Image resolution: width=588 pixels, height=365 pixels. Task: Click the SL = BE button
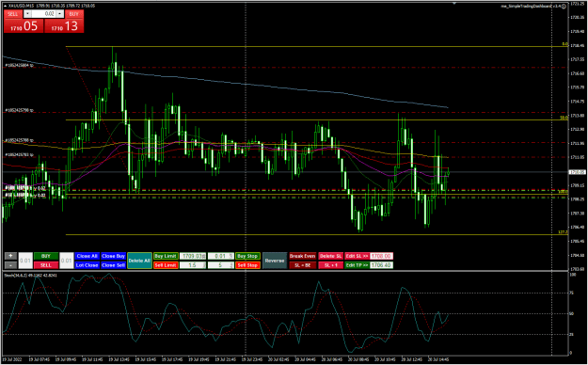coord(302,265)
